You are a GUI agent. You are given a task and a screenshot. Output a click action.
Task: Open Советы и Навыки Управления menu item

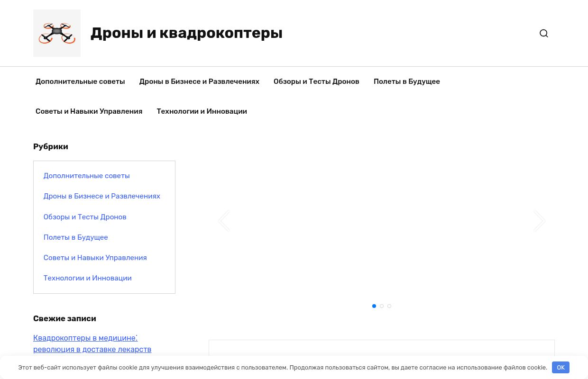pyautogui.click(x=89, y=111)
